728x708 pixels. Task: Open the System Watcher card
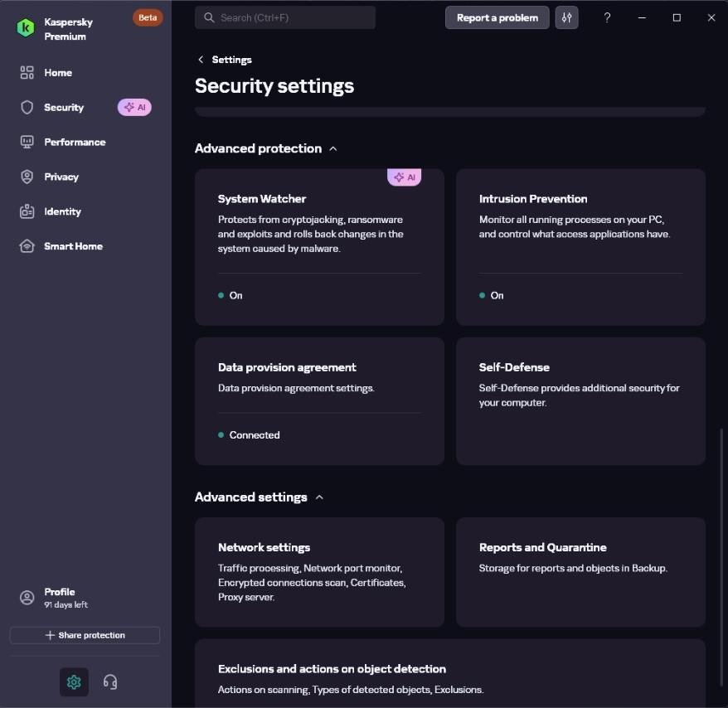click(x=319, y=247)
